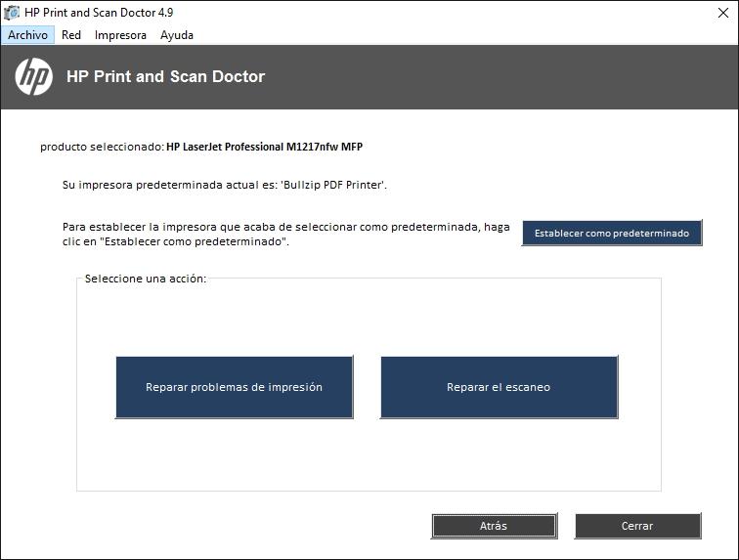This screenshot has width=739, height=560.
Task: Open the Red menu
Action: tap(71, 35)
